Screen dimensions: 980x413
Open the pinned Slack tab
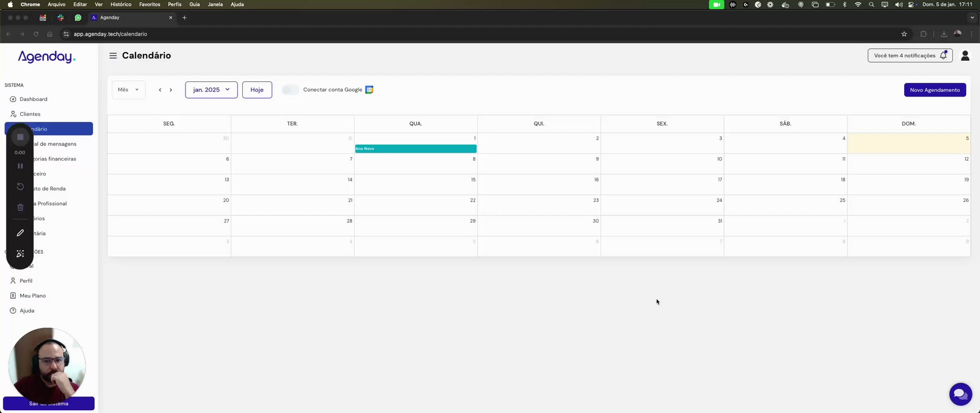coord(60,18)
